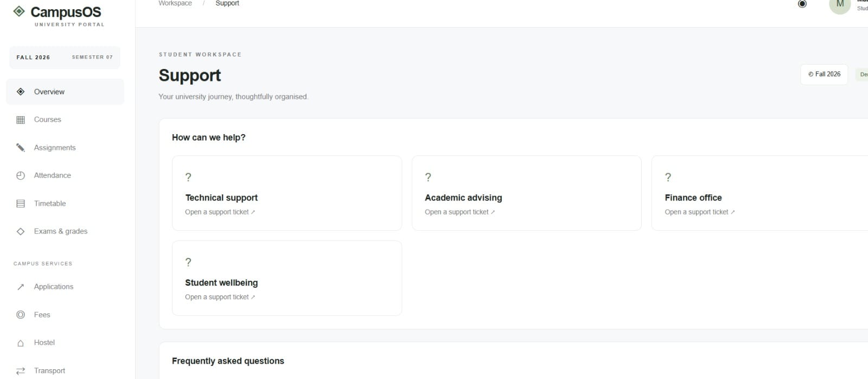Open Hostel in the sidebar
The image size is (868, 379).
click(x=65, y=343)
